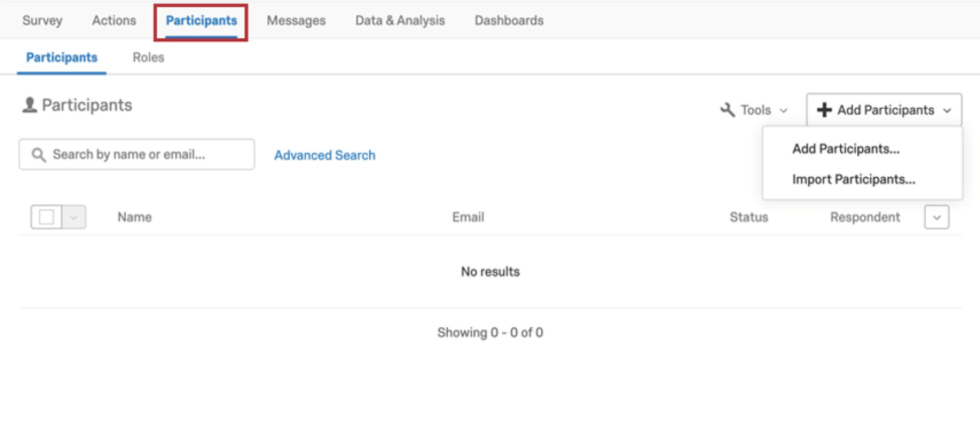Screen dimensions: 980x427
Task: Switch to the Dashboards tab
Action: [x=509, y=21]
